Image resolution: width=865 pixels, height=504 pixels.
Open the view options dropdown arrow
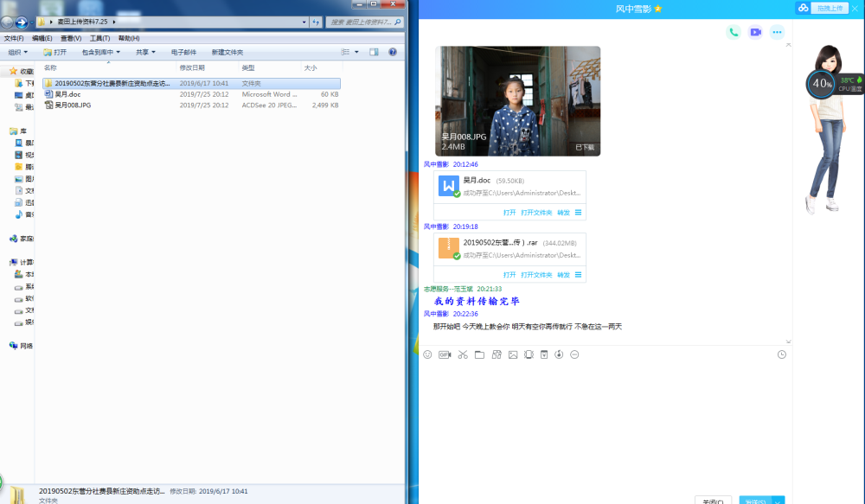[356, 52]
